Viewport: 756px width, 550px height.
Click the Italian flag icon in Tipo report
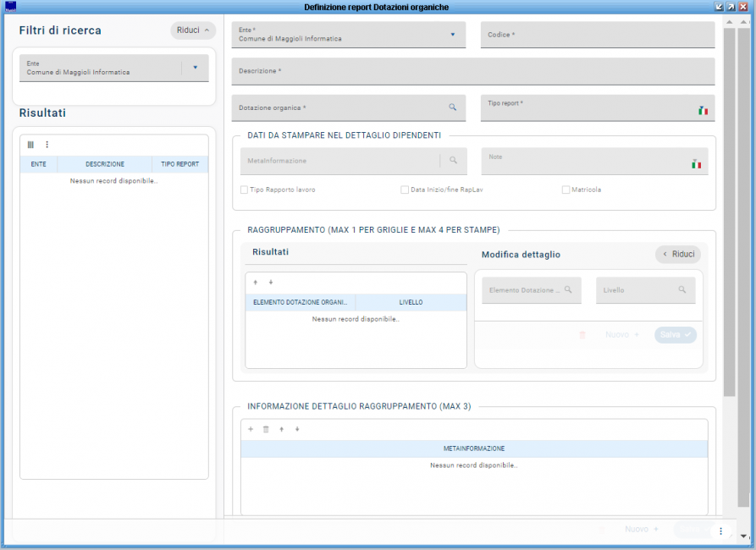coord(703,111)
